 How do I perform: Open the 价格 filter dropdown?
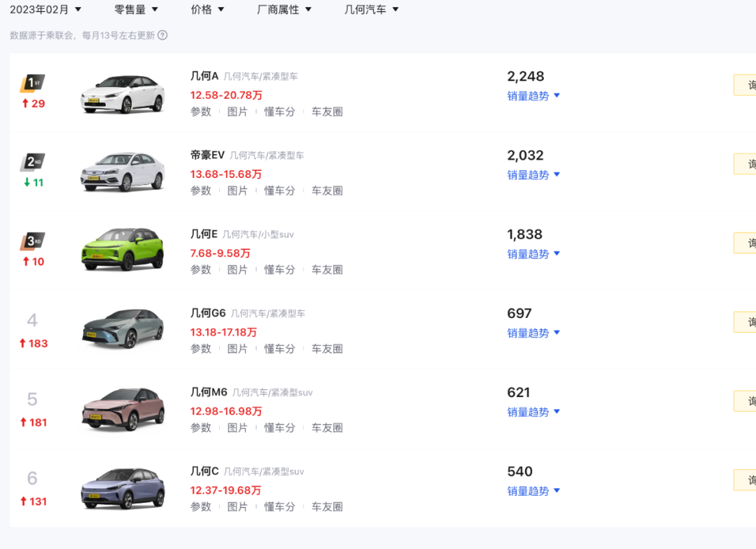pos(208,9)
